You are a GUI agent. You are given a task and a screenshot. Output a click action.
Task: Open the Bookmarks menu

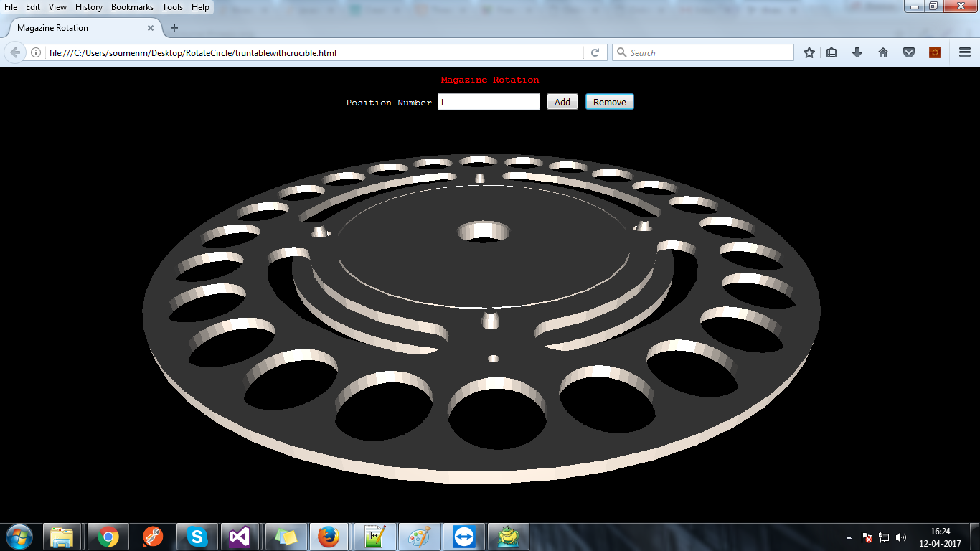click(x=132, y=7)
